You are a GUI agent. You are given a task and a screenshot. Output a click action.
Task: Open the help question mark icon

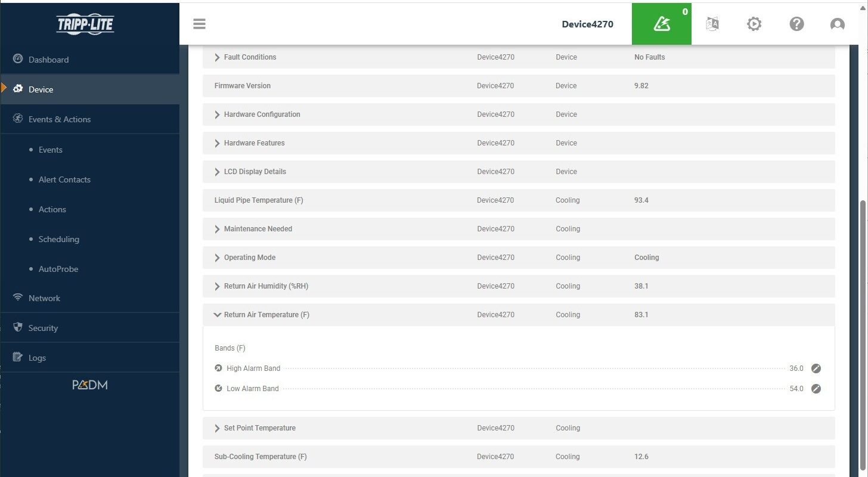coord(796,24)
